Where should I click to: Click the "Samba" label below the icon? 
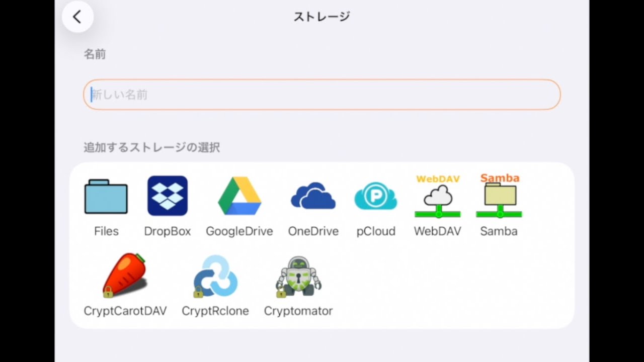click(499, 231)
